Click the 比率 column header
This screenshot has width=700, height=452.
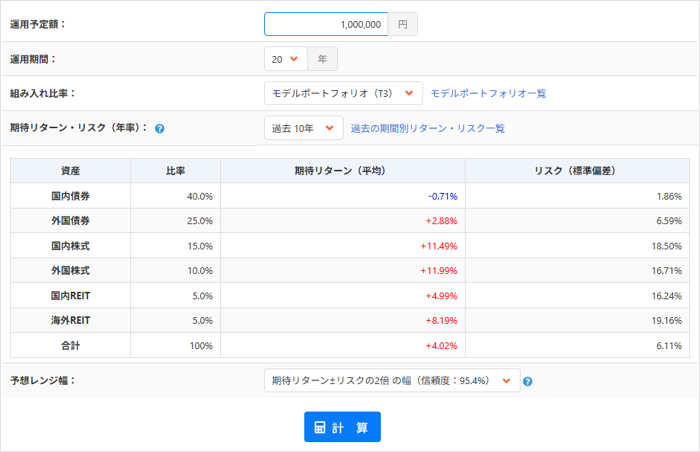point(175,171)
